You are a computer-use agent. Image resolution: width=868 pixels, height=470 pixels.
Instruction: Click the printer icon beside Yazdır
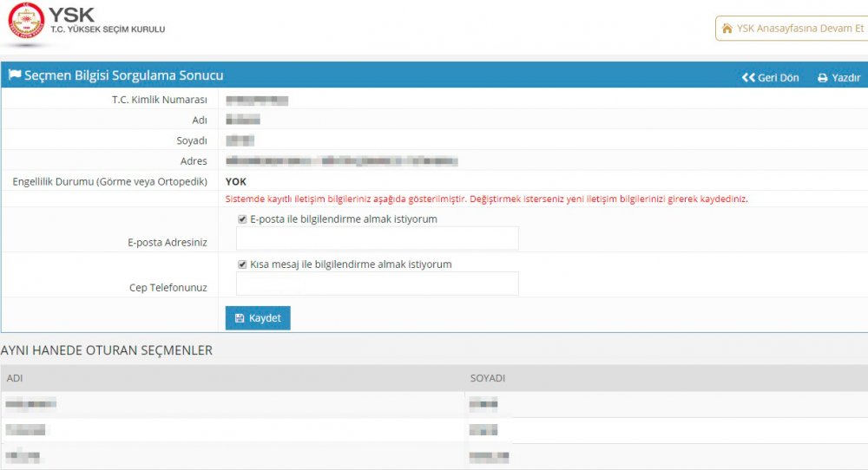(823, 78)
